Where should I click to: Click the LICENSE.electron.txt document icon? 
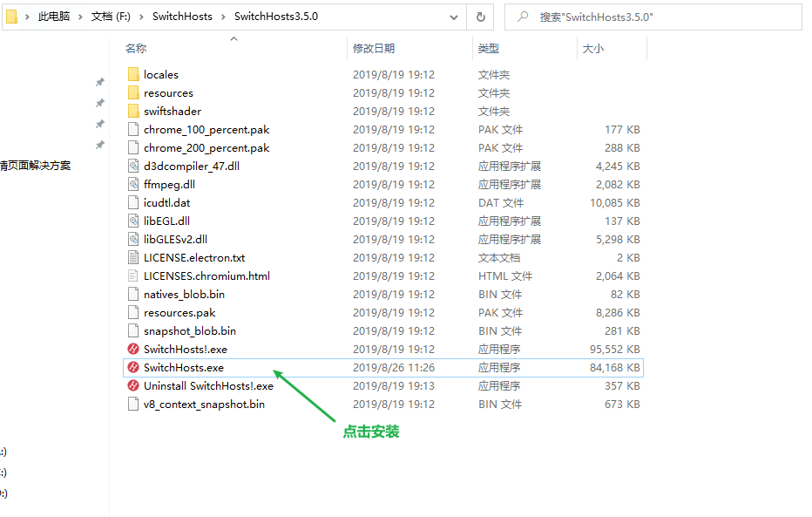[x=133, y=257]
